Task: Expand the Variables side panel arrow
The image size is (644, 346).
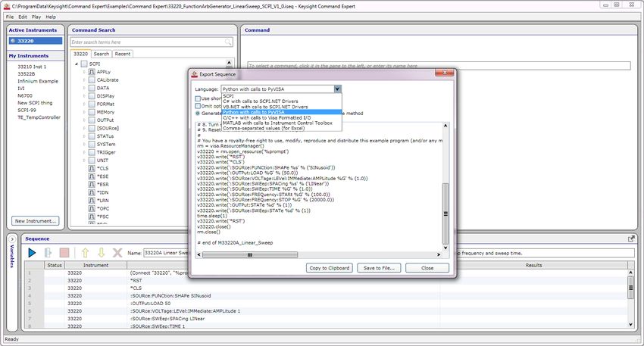Action: [x=12, y=239]
